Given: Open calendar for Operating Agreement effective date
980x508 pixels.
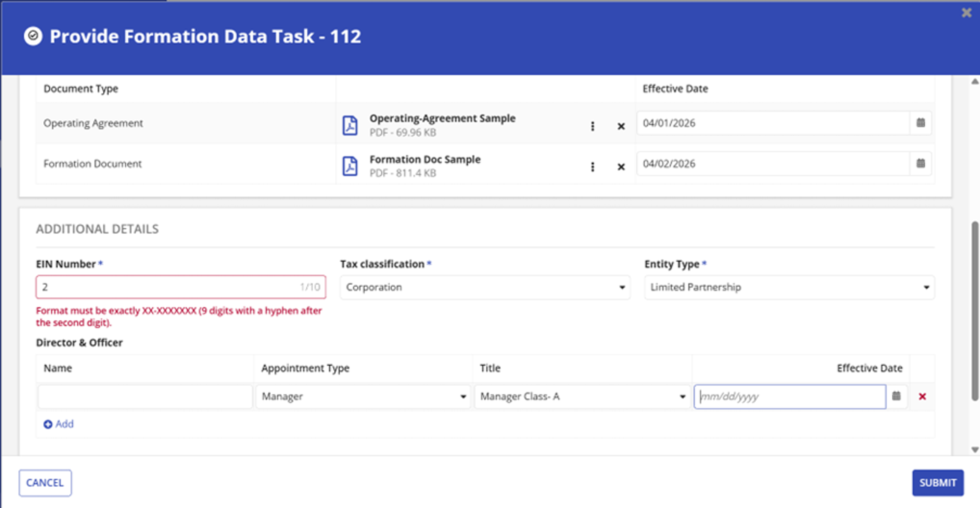Looking at the screenshot, I should click(x=920, y=123).
